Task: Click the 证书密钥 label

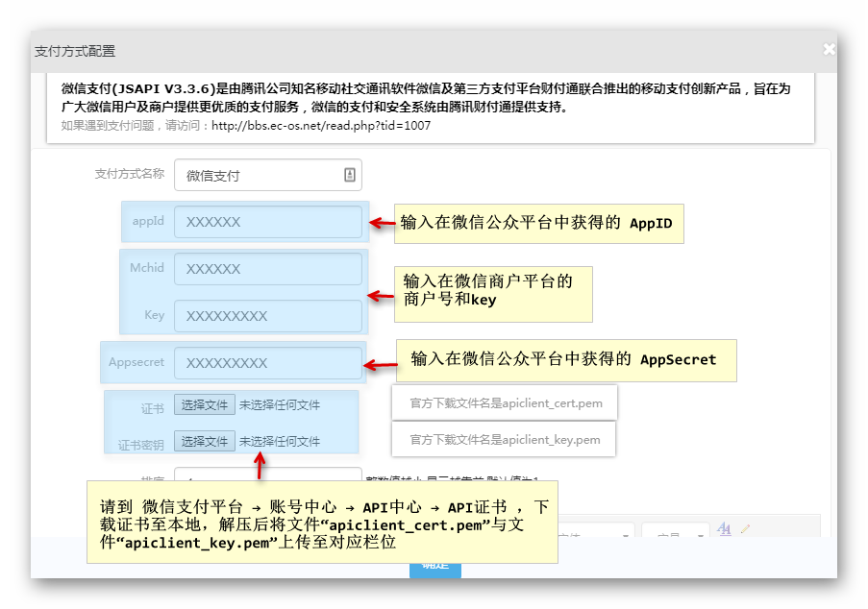Action: click(140, 446)
